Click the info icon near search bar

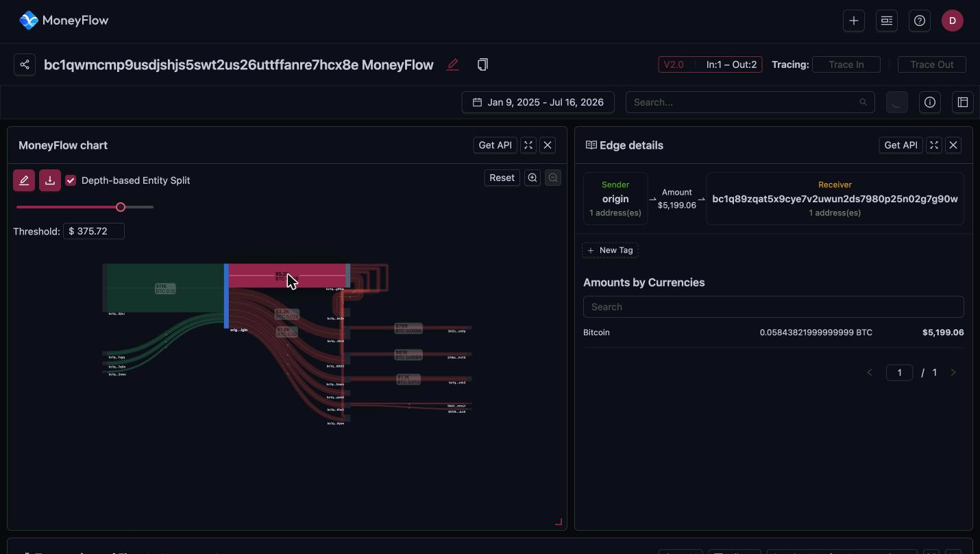pos(930,102)
